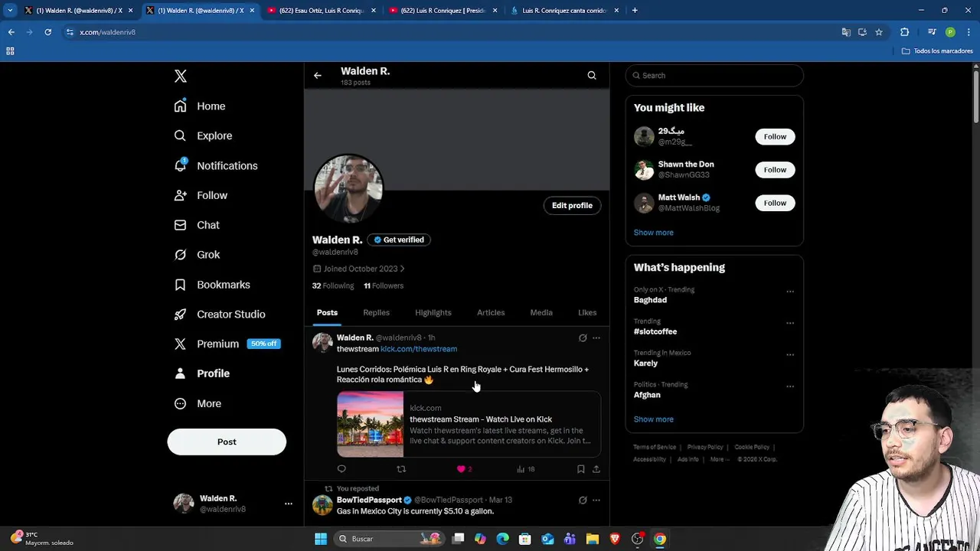This screenshot has height=551, width=980.
Task: Unlike the thewstream post heart
Action: [461, 469]
